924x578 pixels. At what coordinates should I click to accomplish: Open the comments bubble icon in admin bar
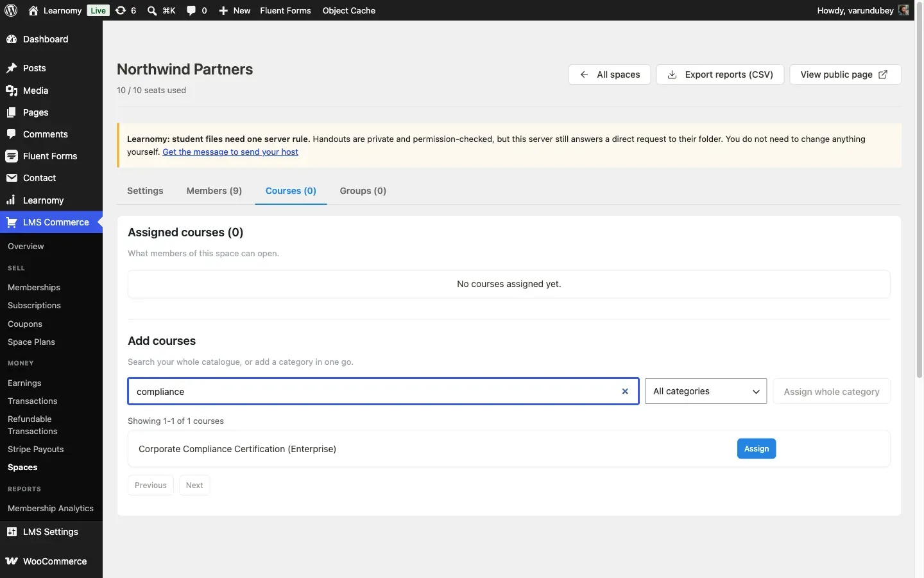191,10
